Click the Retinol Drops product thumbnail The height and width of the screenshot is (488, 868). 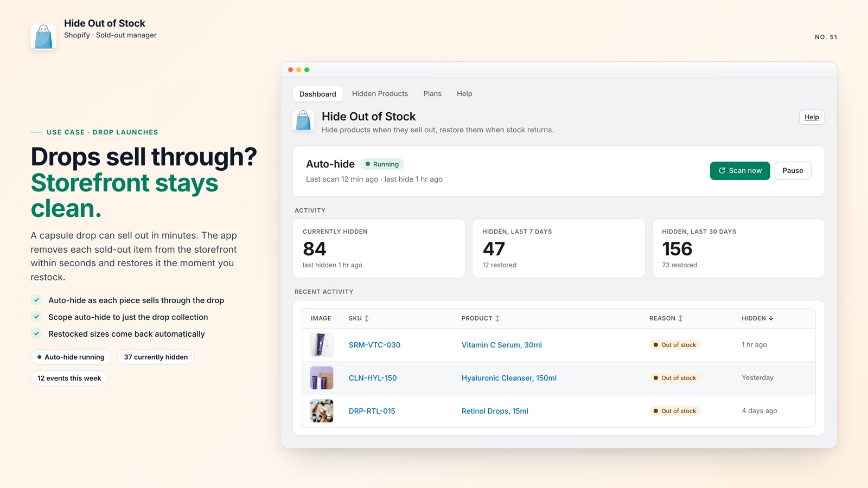322,411
